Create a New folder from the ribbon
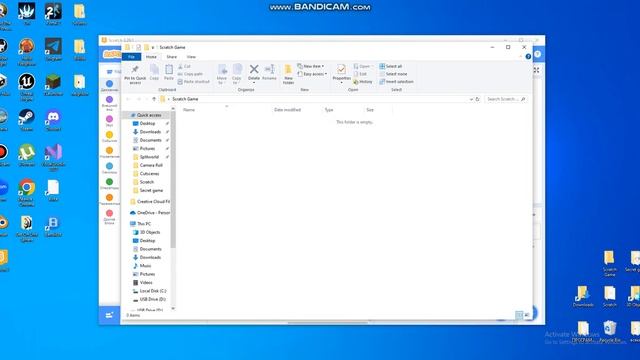 tap(288, 74)
